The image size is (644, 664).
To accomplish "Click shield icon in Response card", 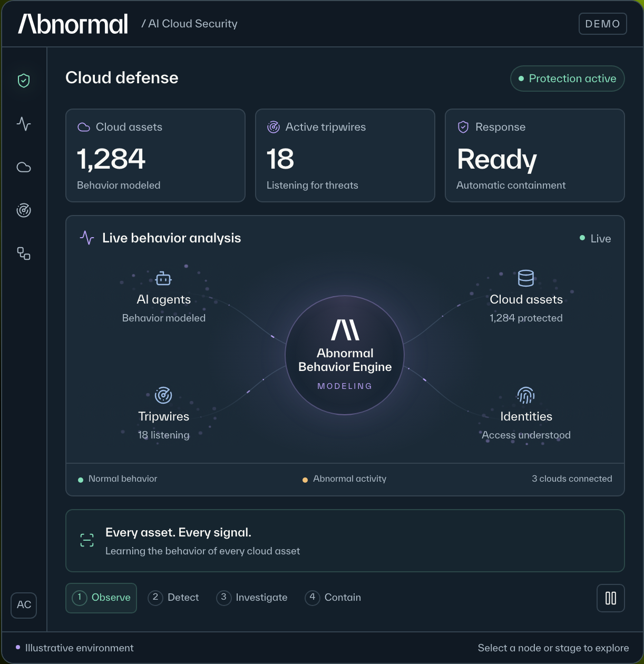I will pyautogui.click(x=463, y=127).
